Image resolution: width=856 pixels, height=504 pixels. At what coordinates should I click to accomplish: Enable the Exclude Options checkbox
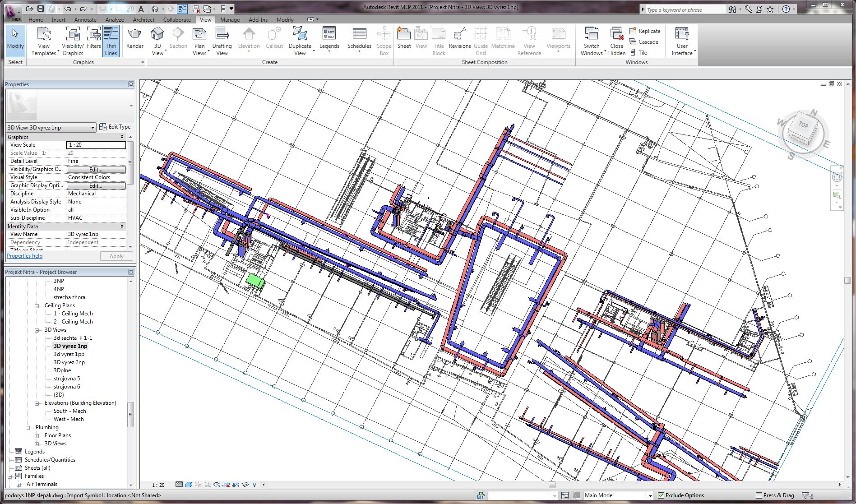pyautogui.click(x=661, y=495)
